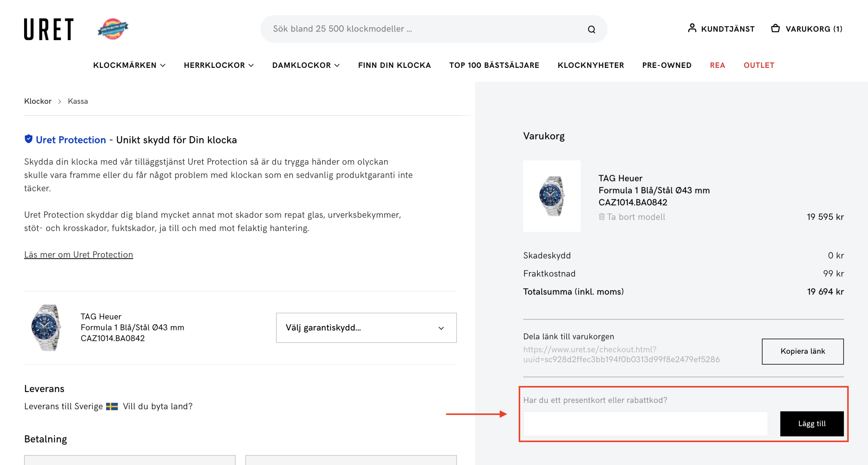Image resolution: width=868 pixels, height=465 pixels.
Task: Click the Varukorg heading
Action: [544, 136]
